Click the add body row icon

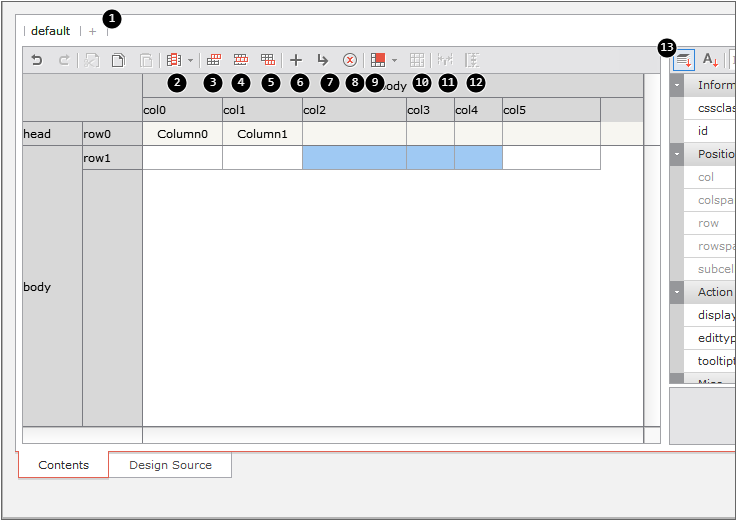tap(241, 60)
